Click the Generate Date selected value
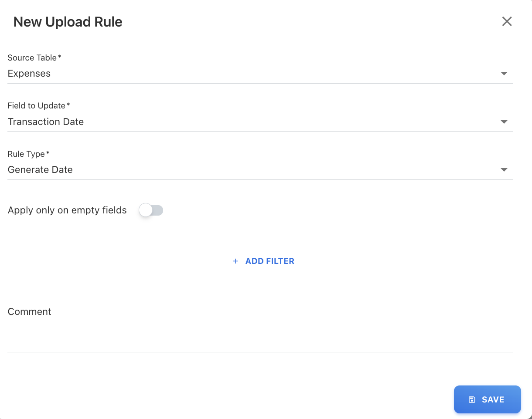 pos(40,170)
